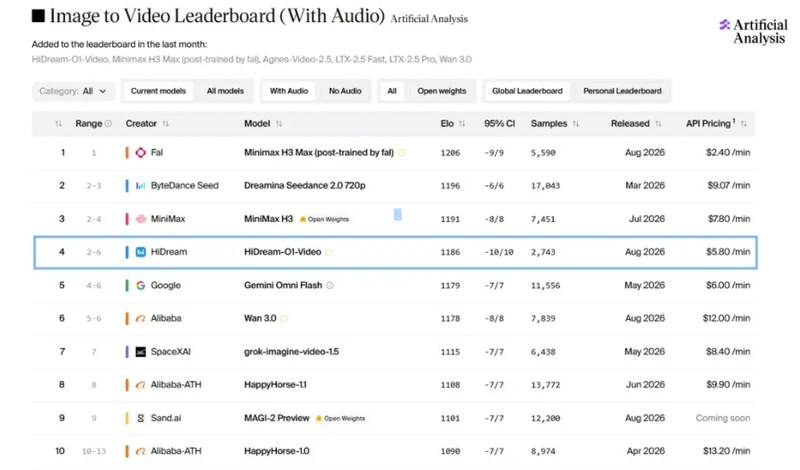The height and width of the screenshot is (470, 800).
Task: Click confidence interval -10/10
Action: coord(498,252)
